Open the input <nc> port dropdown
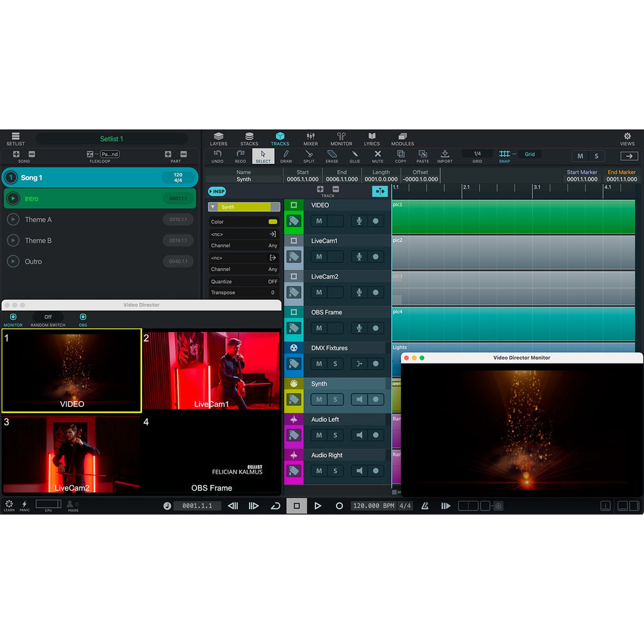644x644 pixels. click(x=243, y=234)
